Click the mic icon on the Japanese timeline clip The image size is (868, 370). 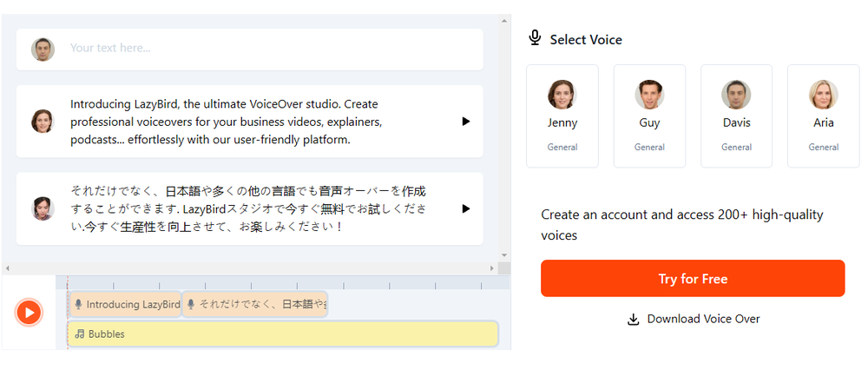pos(191,304)
